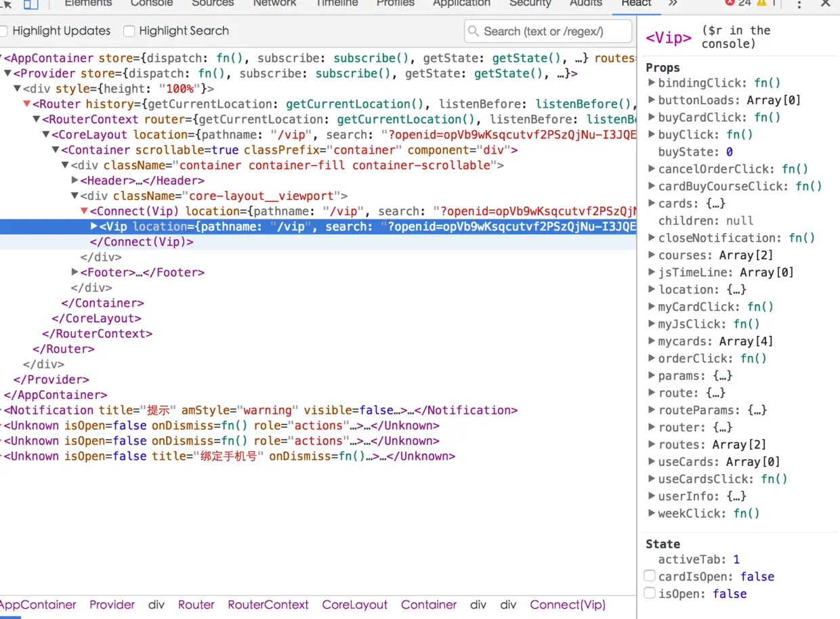Expand the jsTimeLine Array[0] prop
The image size is (840, 619).
click(x=652, y=272)
